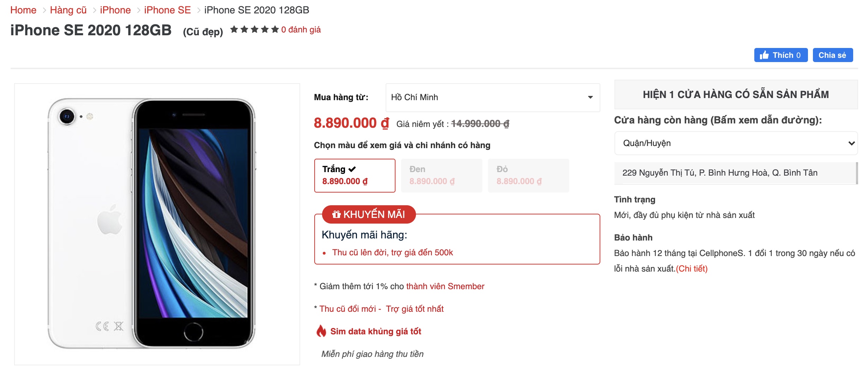Expand the Quận/Huyện district dropdown

tap(736, 143)
